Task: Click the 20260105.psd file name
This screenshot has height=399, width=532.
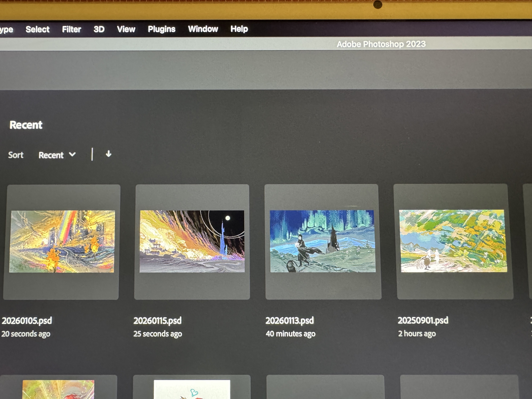Action: coord(27,321)
